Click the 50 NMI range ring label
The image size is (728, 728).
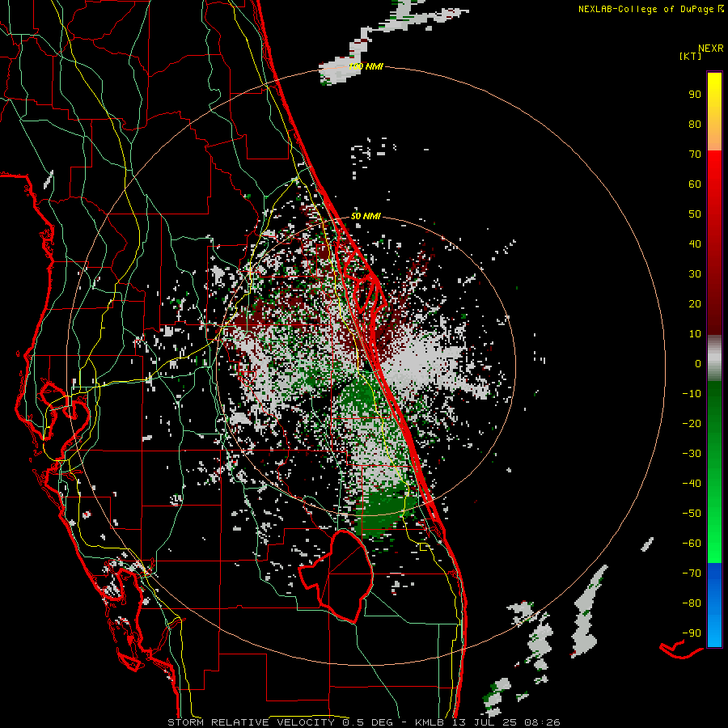pyautogui.click(x=366, y=216)
